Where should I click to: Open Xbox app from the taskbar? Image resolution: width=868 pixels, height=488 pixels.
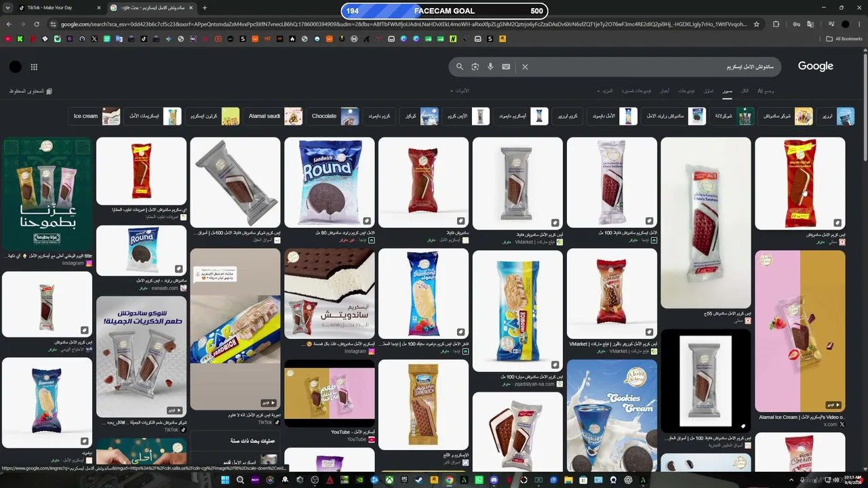click(x=389, y=480)
